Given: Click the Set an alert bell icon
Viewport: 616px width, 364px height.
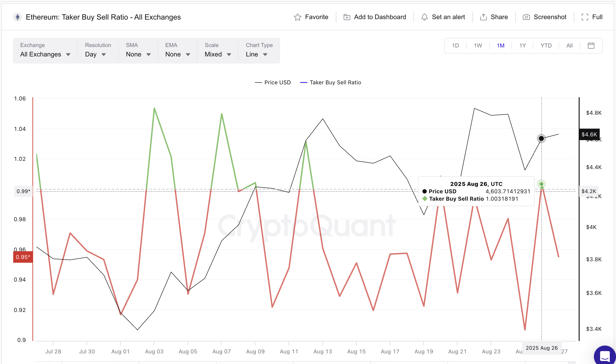Looking at the screenshot, I should point(425,17).
